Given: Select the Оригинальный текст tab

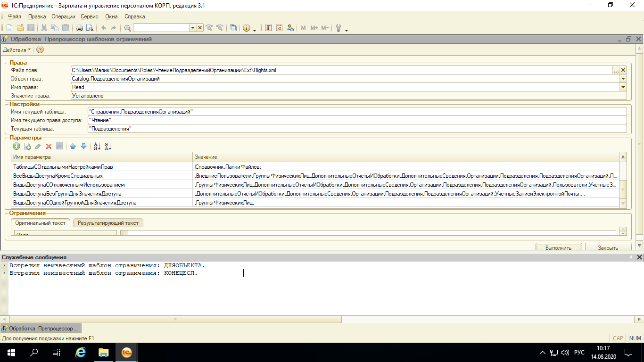Looking at the screenshot, I should 41,223.
